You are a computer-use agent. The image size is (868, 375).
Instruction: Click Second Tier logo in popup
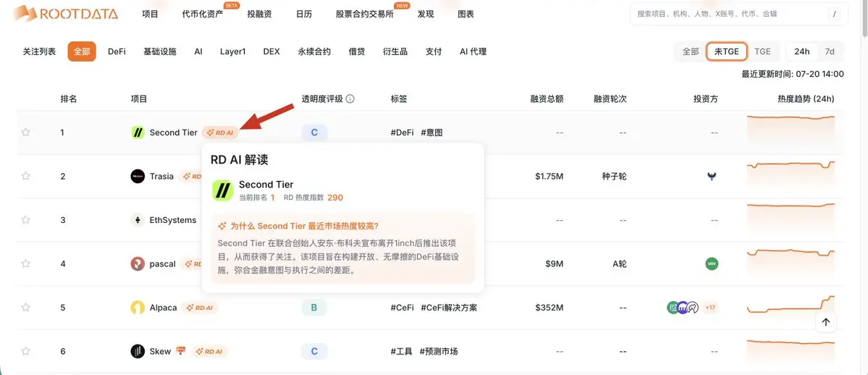pos(223,190)
